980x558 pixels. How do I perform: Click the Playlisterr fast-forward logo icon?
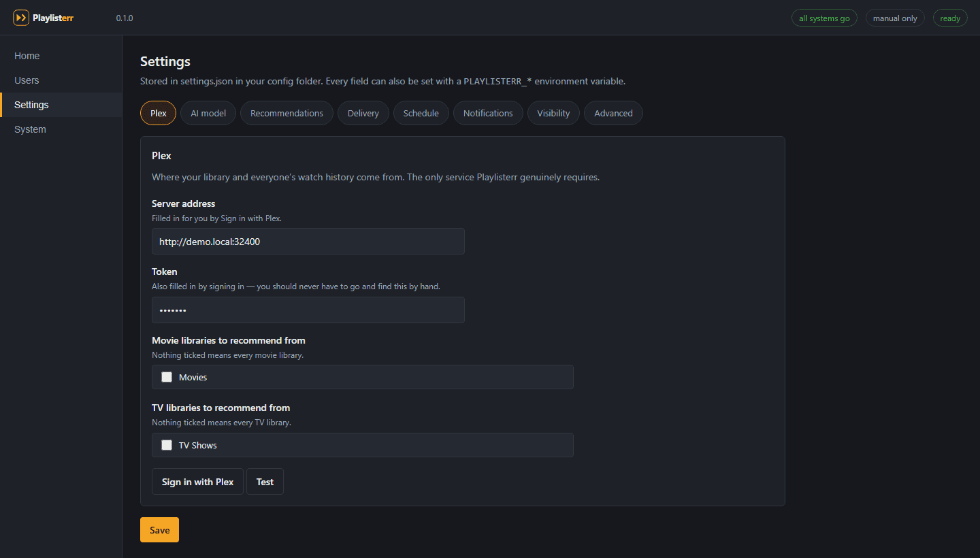21,18
